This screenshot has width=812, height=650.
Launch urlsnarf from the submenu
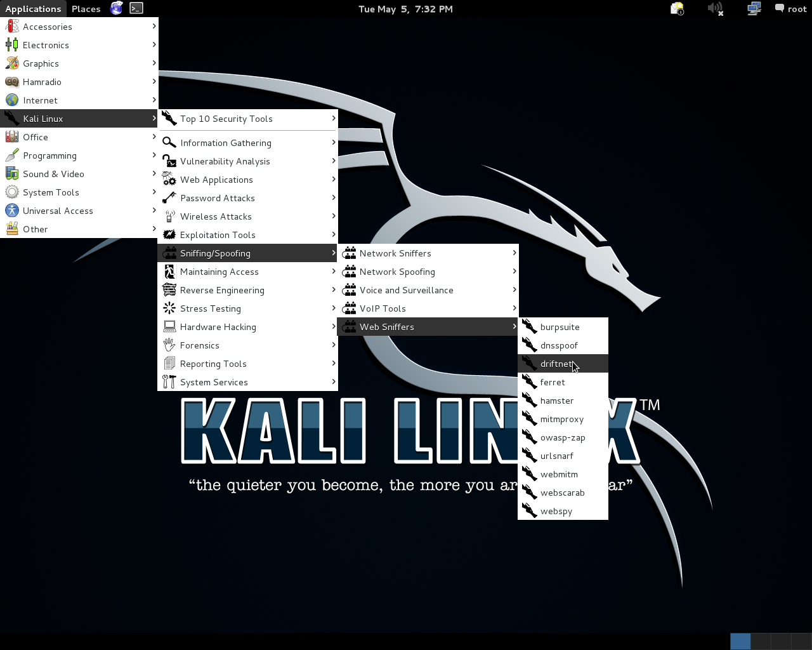563,456
